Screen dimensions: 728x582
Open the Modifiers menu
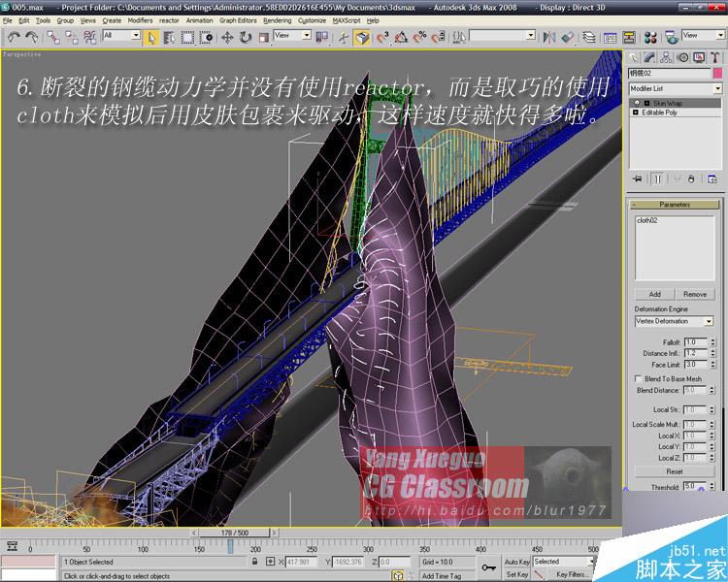(140, 21)
